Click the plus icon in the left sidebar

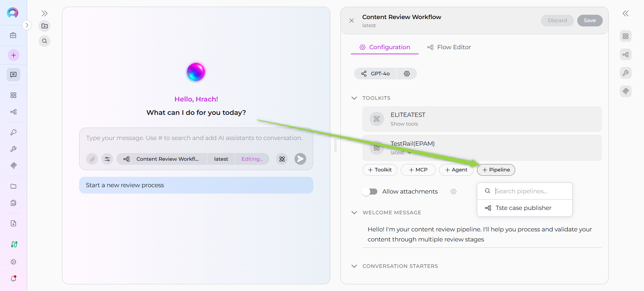click(13, 55)
